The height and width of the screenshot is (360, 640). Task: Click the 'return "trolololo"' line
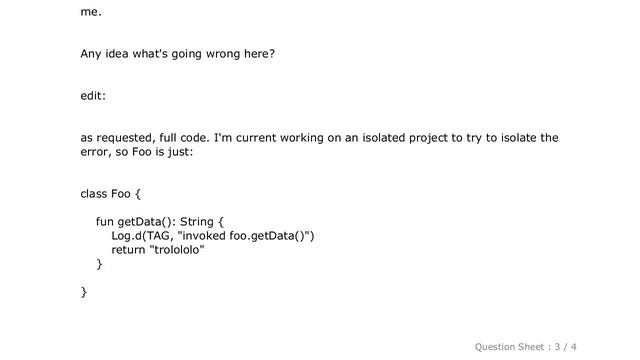click(158, 250)
